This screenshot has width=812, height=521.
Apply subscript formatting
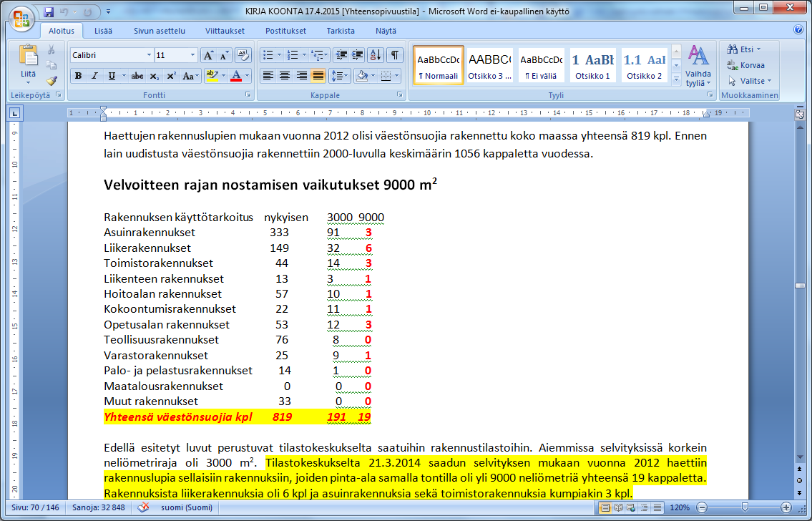pyautogui.click(x=154, y=76)
